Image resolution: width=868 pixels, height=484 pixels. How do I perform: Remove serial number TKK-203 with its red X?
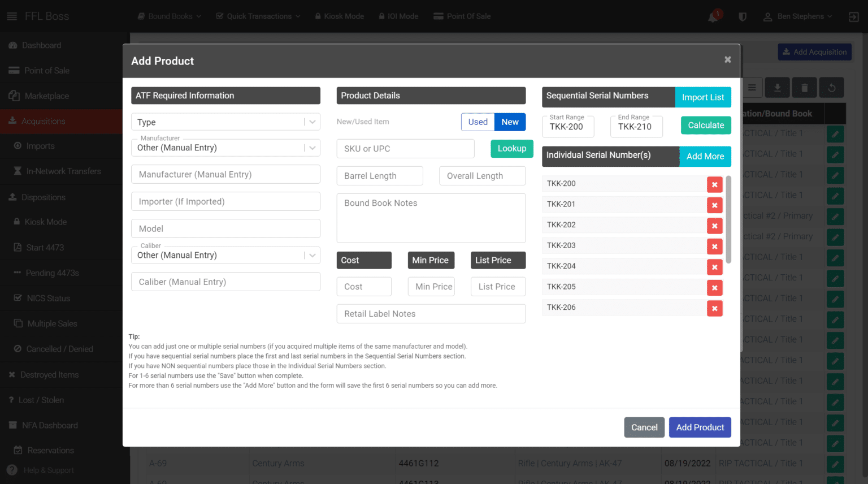714,246
